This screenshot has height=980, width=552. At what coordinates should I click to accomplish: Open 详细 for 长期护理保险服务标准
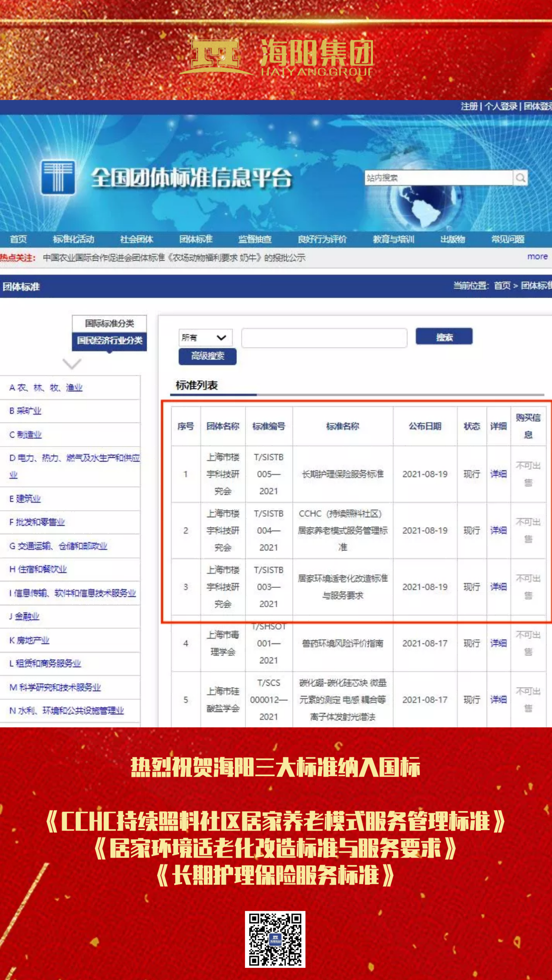[x=498, y=474]
